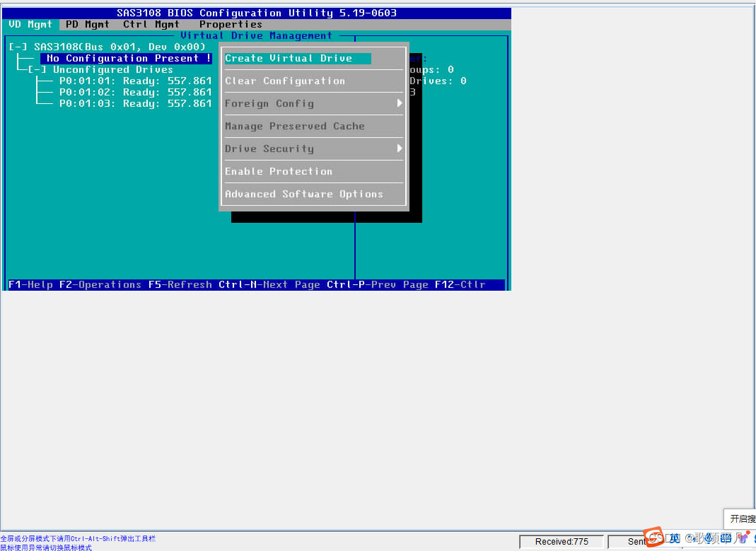Click the mouse mode switch hint
The height and width of the screenshot is (551, 756).
(x=46, y=547)
